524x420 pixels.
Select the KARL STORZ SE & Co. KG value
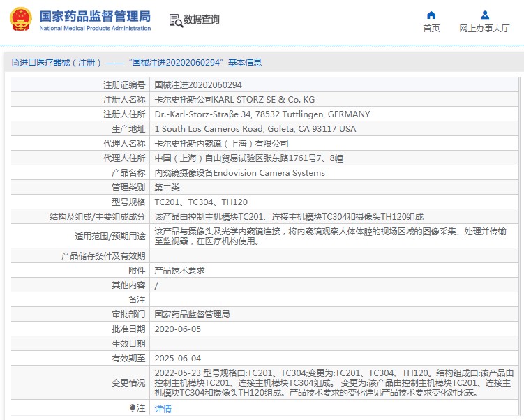point(234,100)
